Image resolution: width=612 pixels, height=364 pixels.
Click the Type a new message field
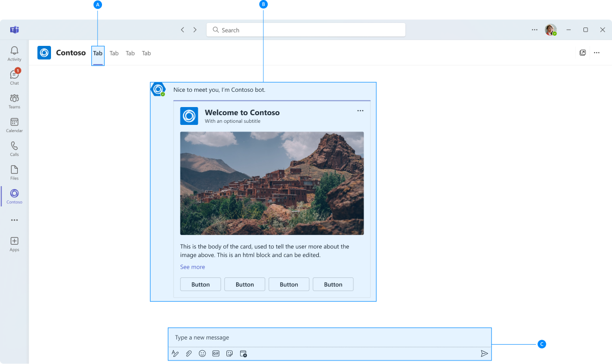(329, 337)
